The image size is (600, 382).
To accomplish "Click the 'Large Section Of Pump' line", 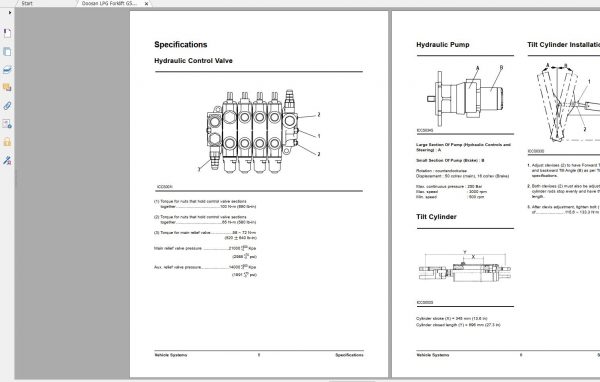I will pos(463,147).
